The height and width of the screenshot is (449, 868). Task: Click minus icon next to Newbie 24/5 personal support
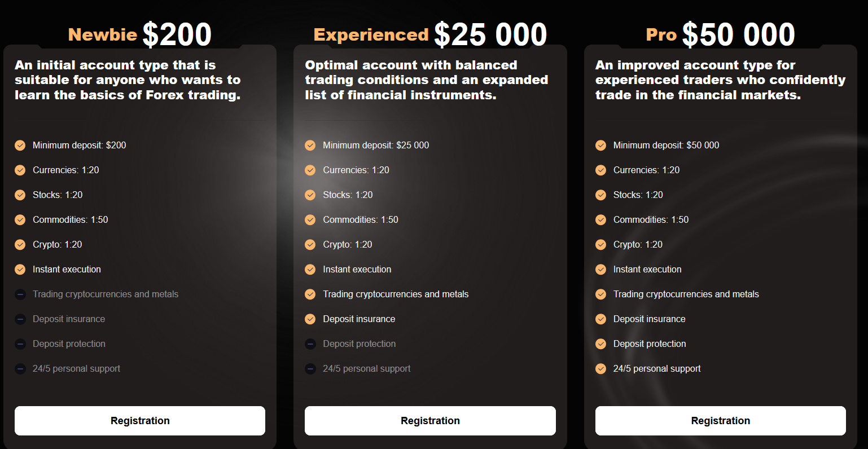[x=20, y=369]
